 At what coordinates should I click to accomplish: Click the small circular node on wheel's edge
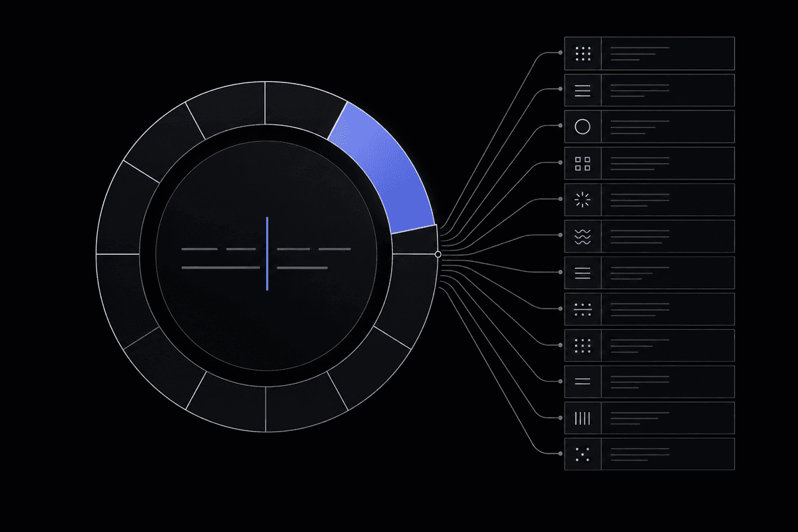(438, 254)
